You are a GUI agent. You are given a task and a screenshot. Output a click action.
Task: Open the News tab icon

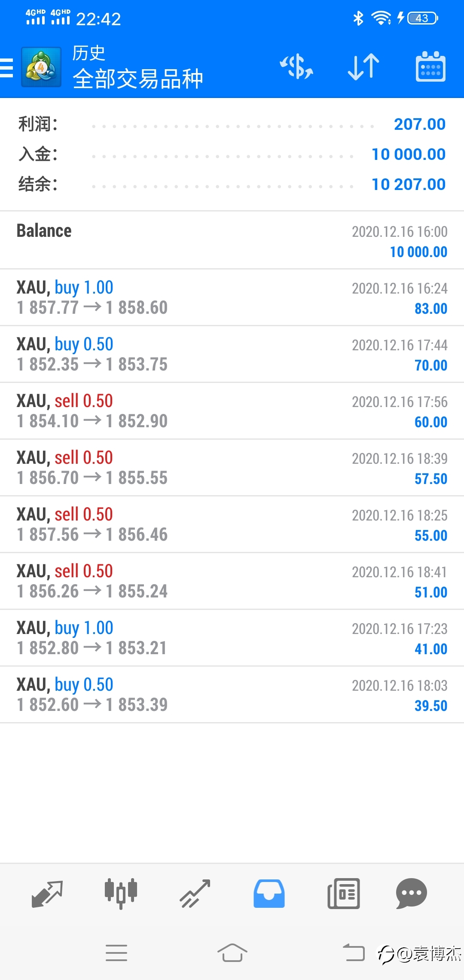point(344,894)
